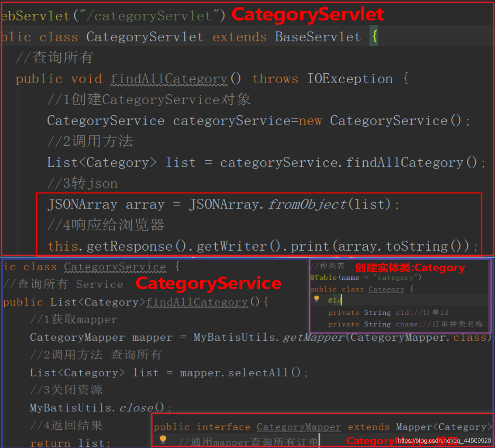Click the JSONArray.fromObject(list) call
The width and height of the screenshot is (495, 448).
290,205
